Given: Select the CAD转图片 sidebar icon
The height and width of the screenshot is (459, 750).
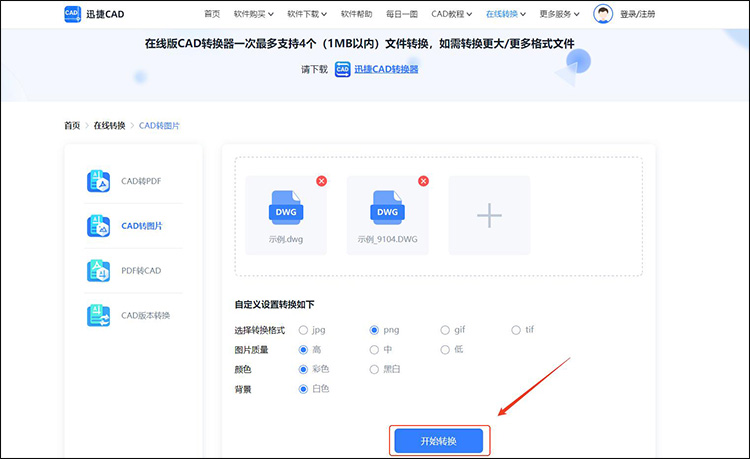Looking at the screenshot, I should tap(99, 226).
